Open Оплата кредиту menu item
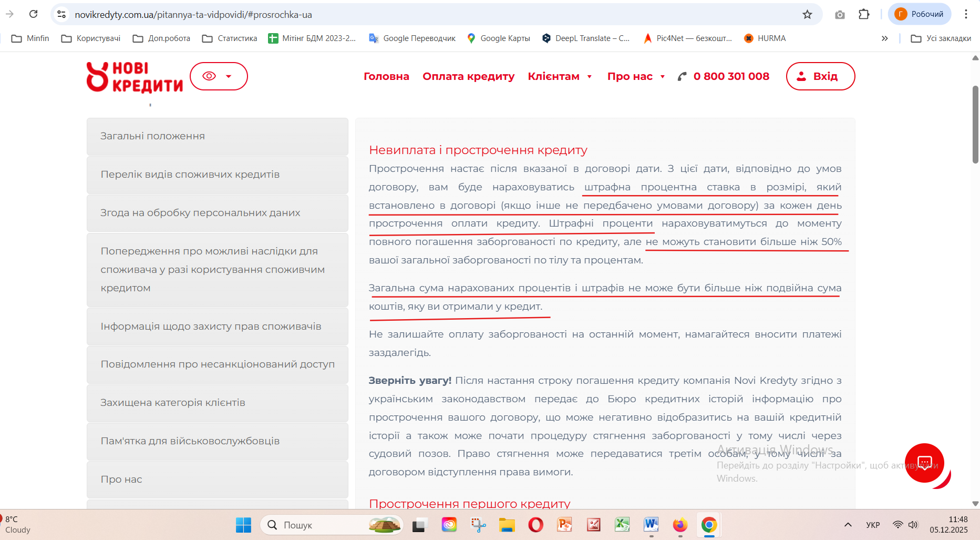980x540 pixels. pos(469,76)
